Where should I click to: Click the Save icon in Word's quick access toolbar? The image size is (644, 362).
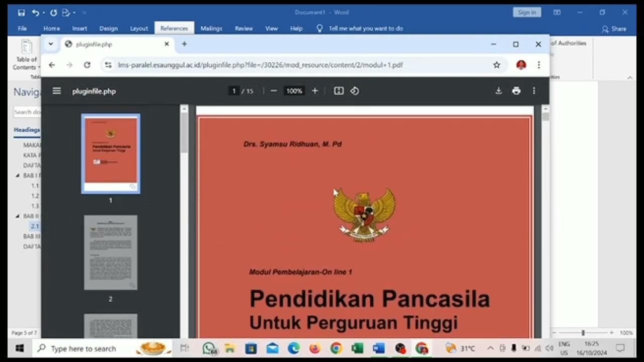21,13
